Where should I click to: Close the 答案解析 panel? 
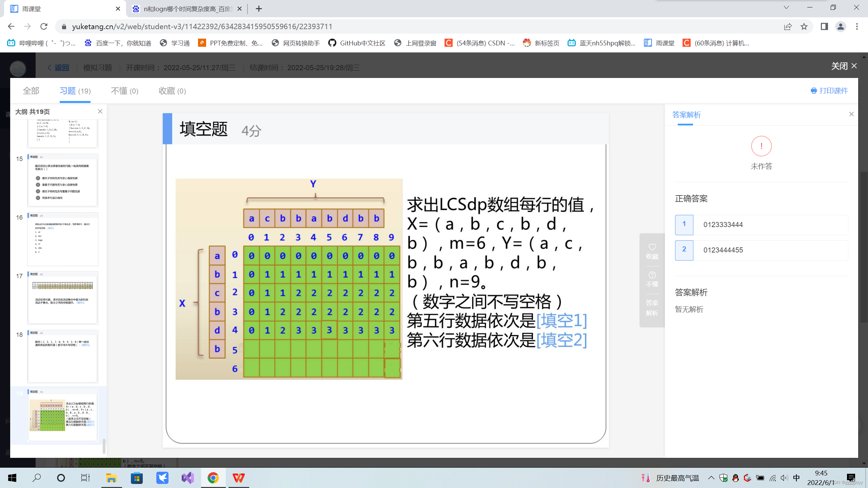point(851,114)
